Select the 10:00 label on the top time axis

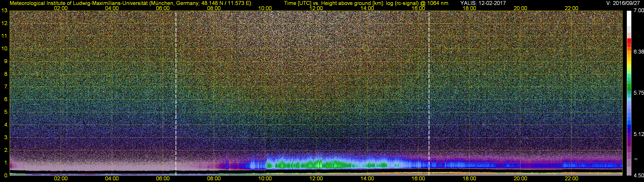265,8
